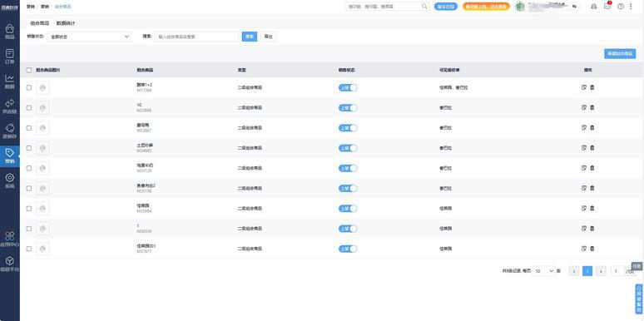Click the blue 搜索 button
This screenshot has width=644, height=321.
coord(250,37)
